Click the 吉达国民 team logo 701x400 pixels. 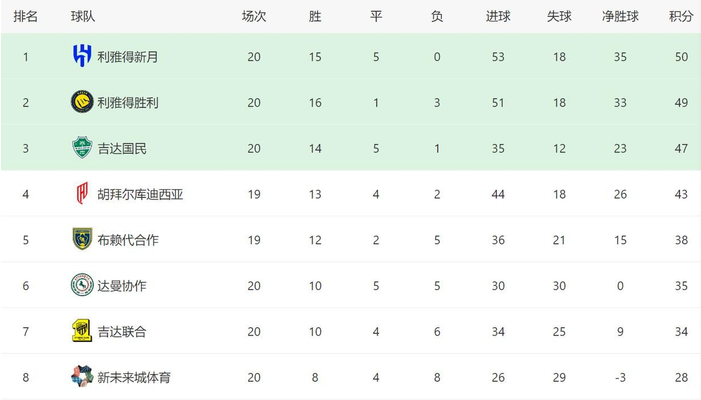point(82,148)
